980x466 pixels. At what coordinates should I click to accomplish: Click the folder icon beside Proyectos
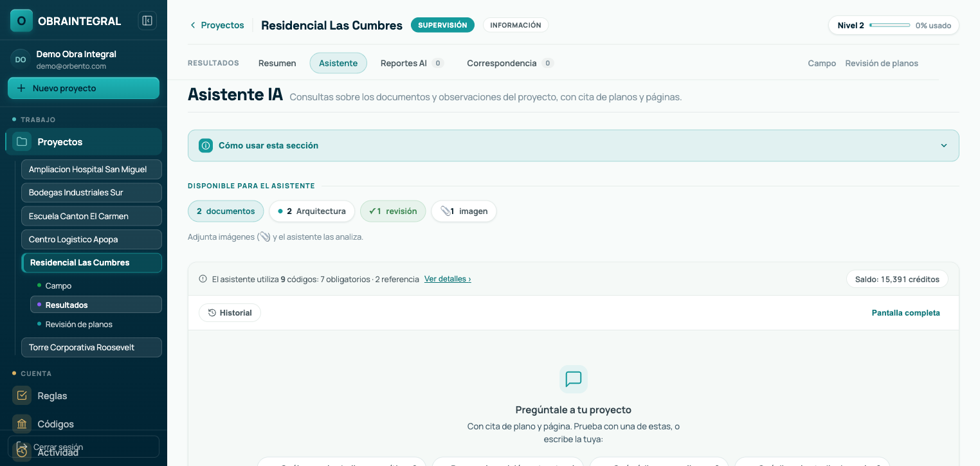pos(22,141)
